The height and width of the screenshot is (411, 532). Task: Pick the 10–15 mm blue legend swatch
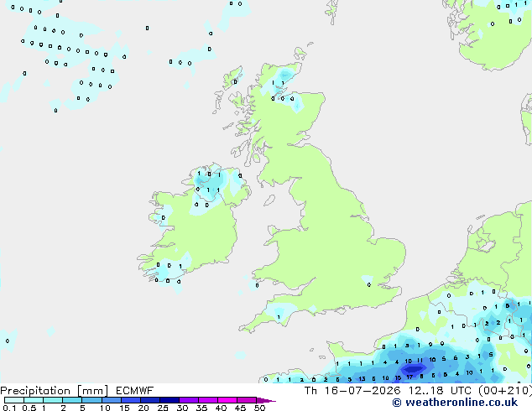coord(111,400)
